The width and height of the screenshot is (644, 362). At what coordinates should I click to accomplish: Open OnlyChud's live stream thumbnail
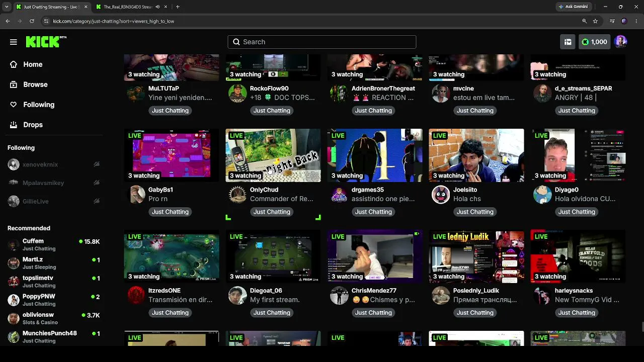point(273,155)
